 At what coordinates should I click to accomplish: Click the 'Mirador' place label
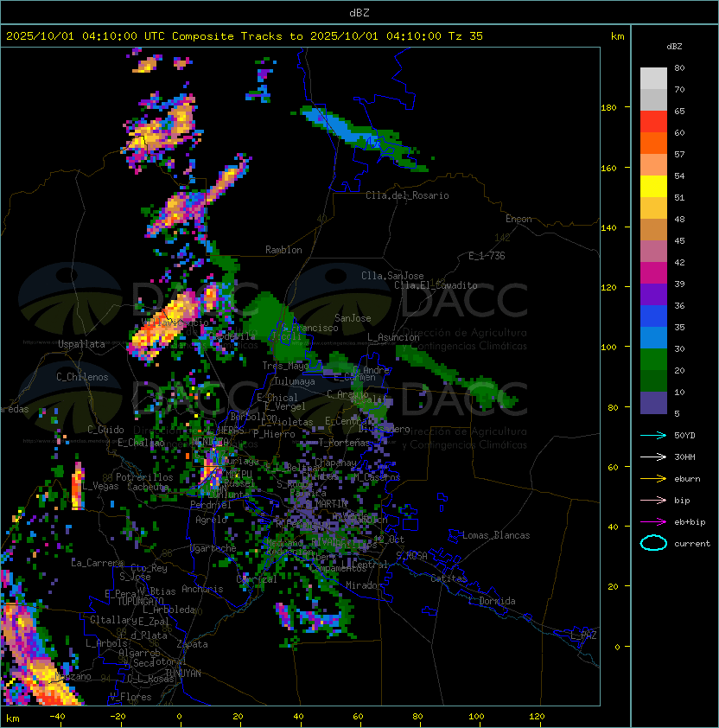[x=365, y=585]
